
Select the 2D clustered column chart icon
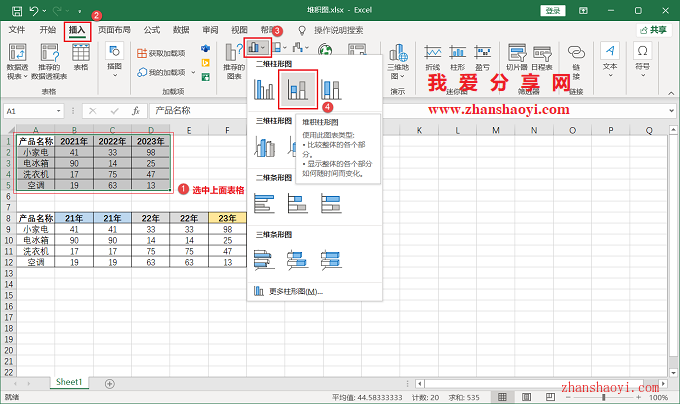coord(264,89)
